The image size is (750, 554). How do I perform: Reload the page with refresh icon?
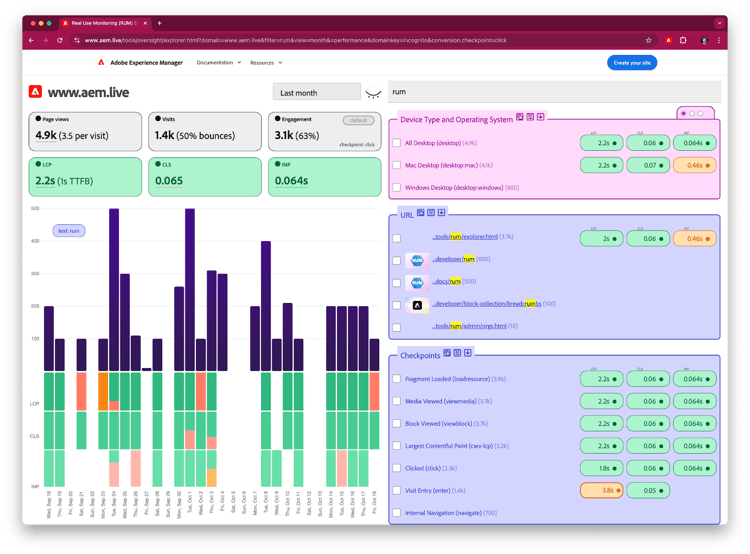pyautogui.click(x=60, y=41)
